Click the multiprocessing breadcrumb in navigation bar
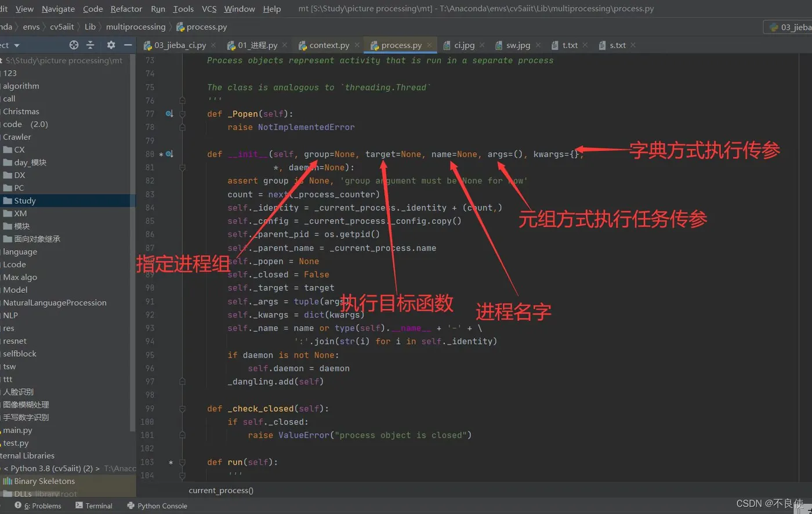 point(136,27)
